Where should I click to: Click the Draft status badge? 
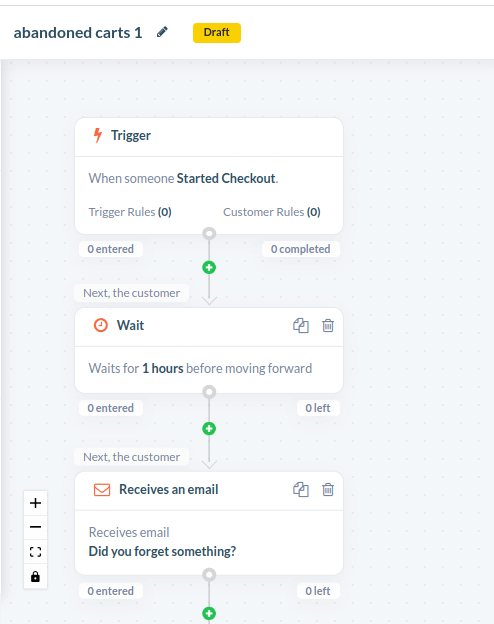coord(217,33)
